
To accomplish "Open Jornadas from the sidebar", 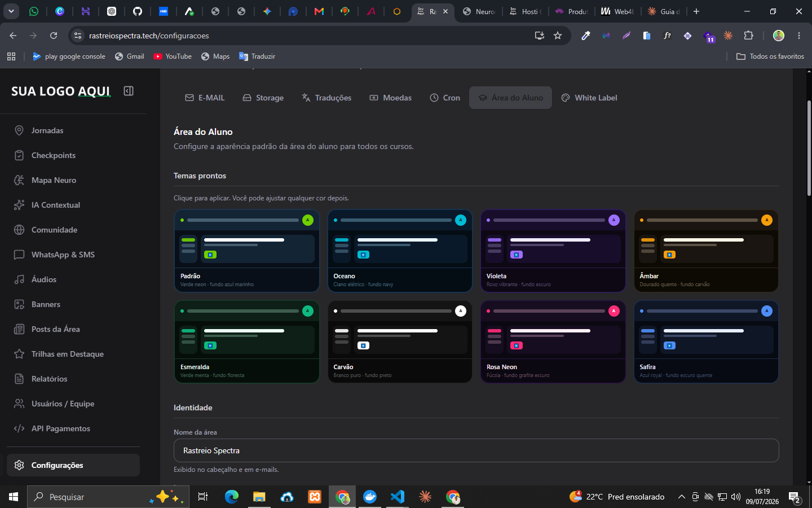I will (x=73, y=130).
